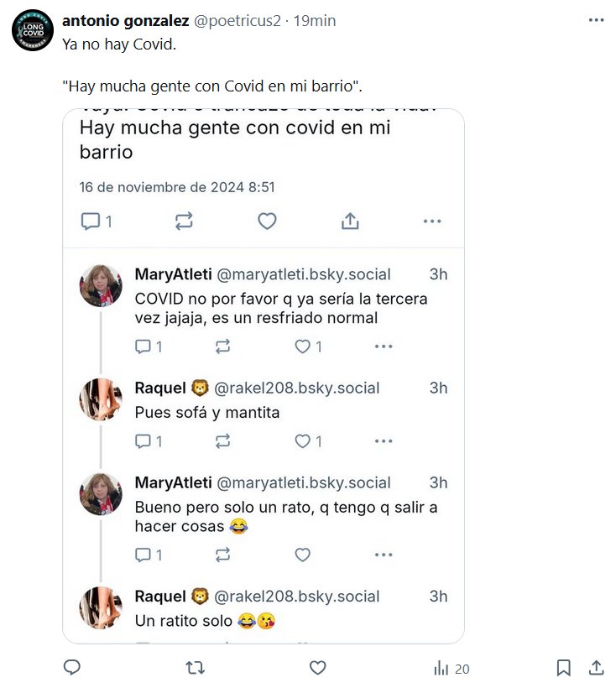The height and width of the screenshot is (688, 616).
Task: Click the reply icon under the 16 de noviembre post
Action: coord(90,221)
